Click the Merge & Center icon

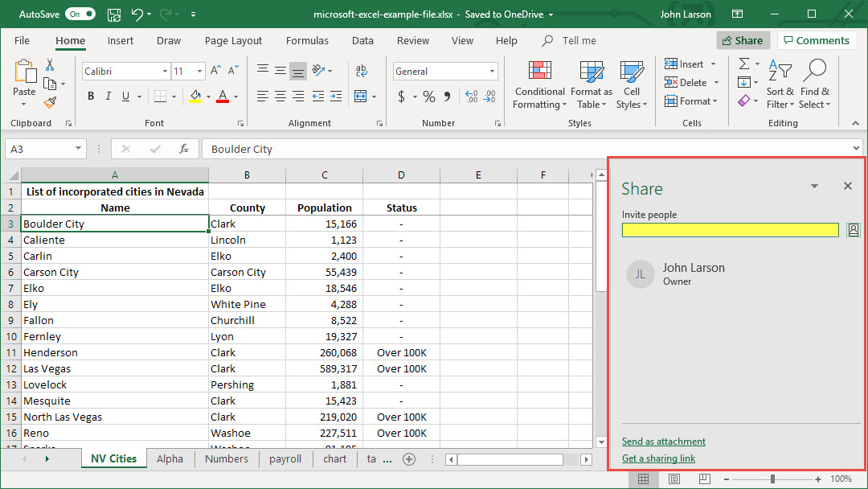(360, 97)
